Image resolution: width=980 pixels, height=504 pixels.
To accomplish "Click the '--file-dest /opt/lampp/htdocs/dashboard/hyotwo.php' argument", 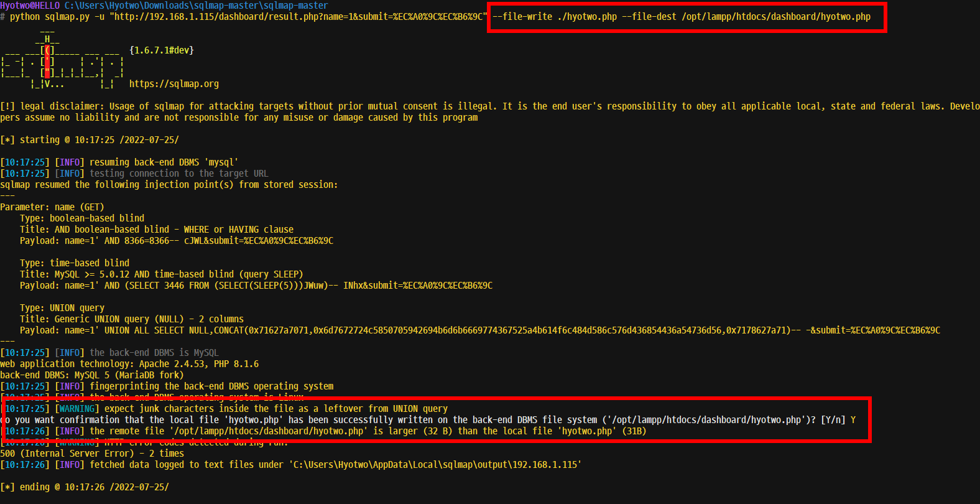I will coord(746,17).
